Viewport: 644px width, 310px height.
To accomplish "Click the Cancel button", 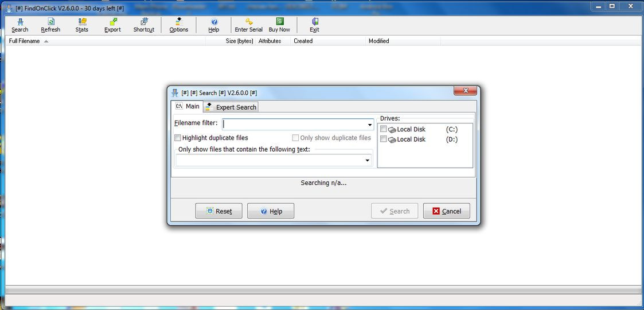I will click(x=447, y=211).
